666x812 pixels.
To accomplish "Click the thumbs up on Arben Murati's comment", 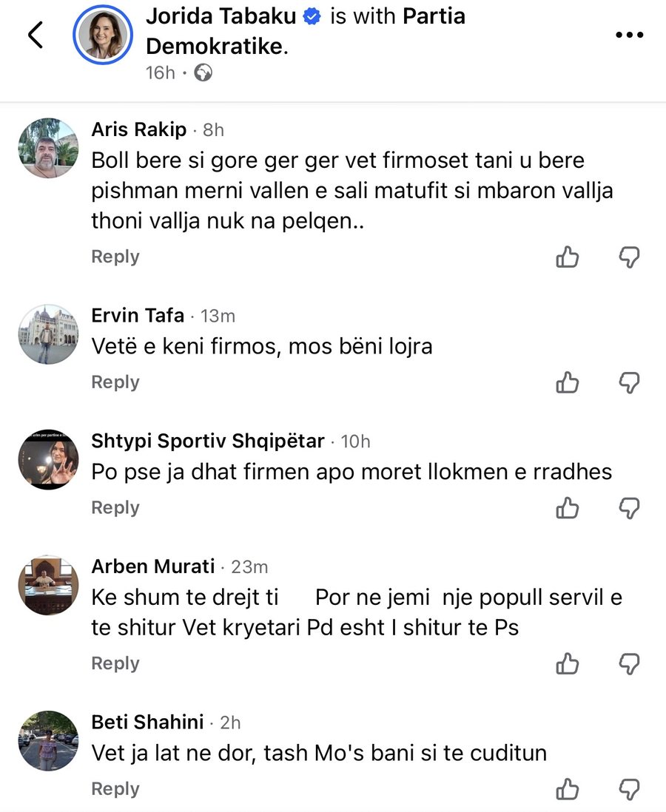I will [x=567, y=663].
